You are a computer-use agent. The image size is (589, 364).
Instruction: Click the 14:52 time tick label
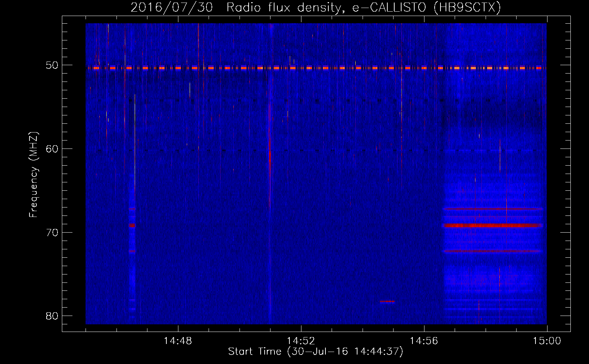tap(301, 341)
